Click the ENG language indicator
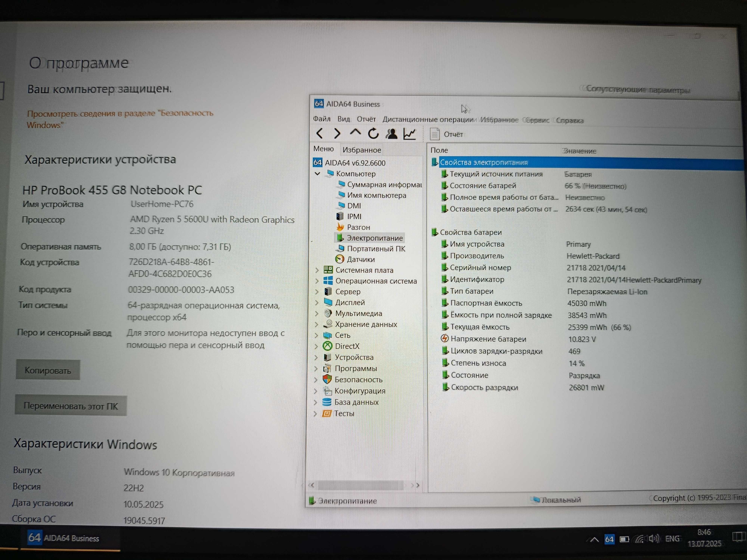The width and height of the screenshot is (747, 560). pos(672,539)
